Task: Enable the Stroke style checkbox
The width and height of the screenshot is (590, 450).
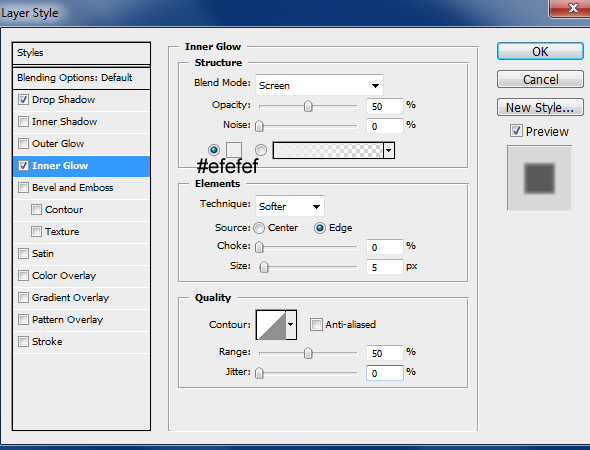Action: (x=23, y=342)
